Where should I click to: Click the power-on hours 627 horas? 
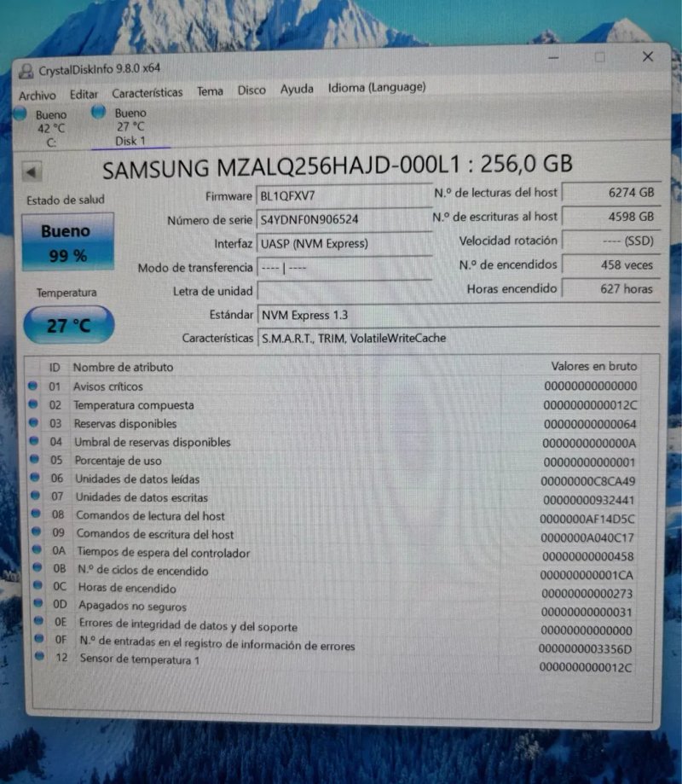(611, 288)
